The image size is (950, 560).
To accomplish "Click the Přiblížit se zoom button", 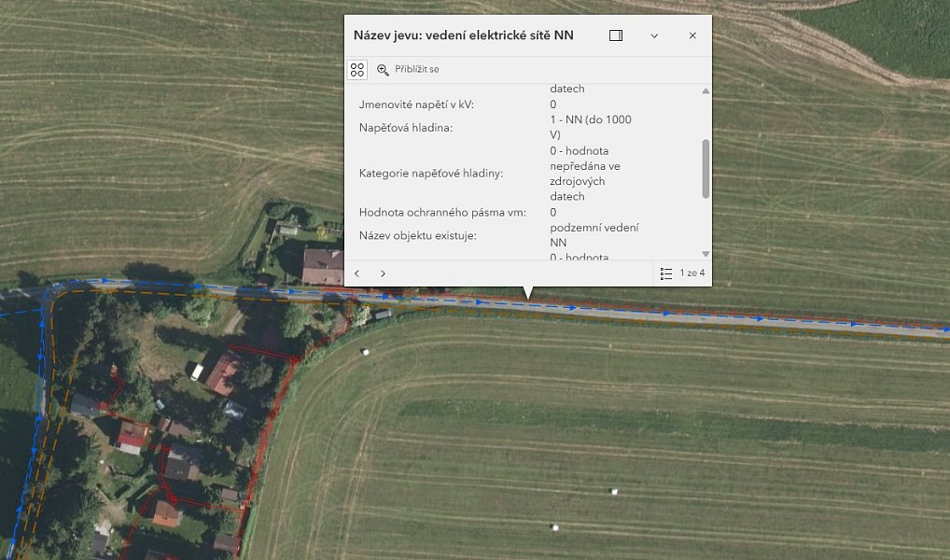I will point(409,70).
